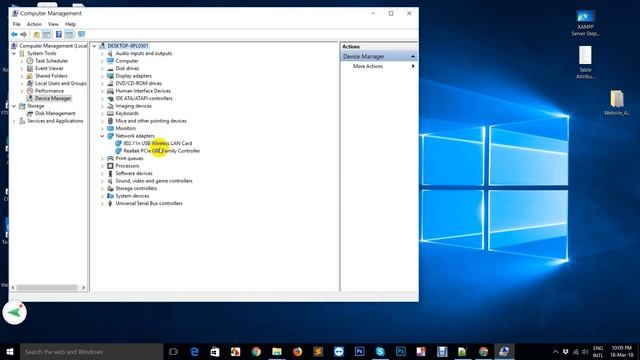Click the left pane horizontal scrollbar
640x360 pixels.
47,287
